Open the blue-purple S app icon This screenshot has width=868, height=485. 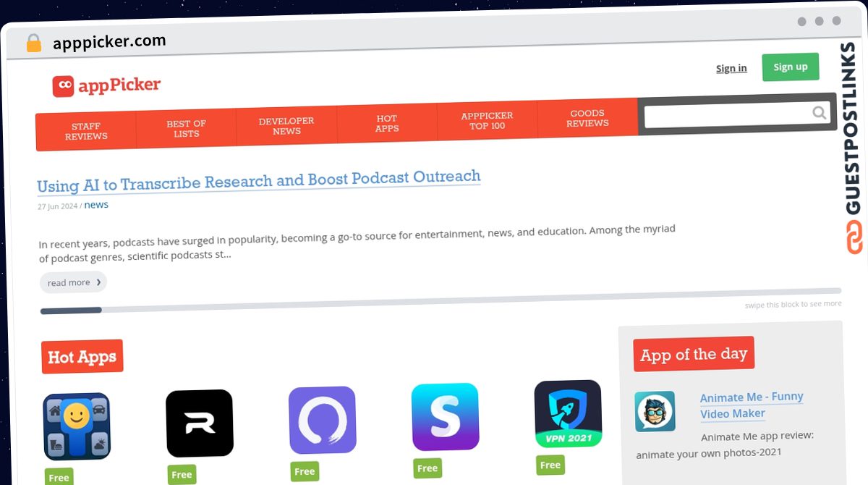pyautogui.click(x=445, y=417)
